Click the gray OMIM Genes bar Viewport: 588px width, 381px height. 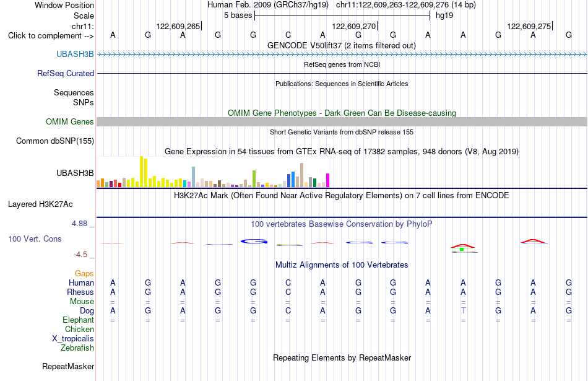click(x=342, y=121)
